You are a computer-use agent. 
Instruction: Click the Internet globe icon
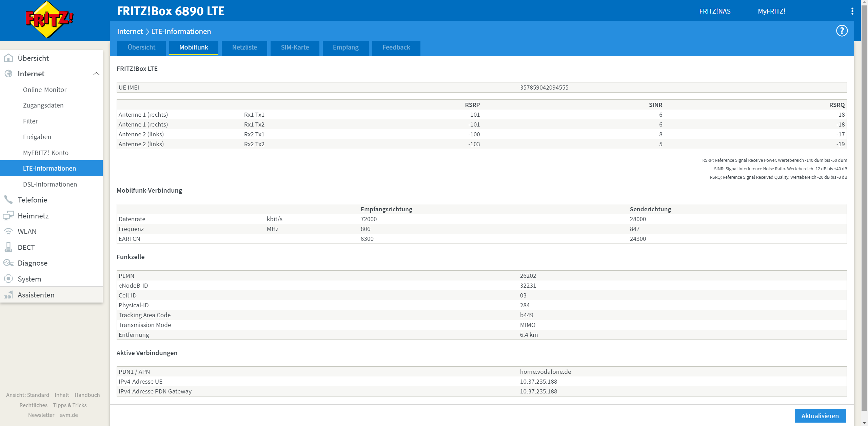click(8, 74)
